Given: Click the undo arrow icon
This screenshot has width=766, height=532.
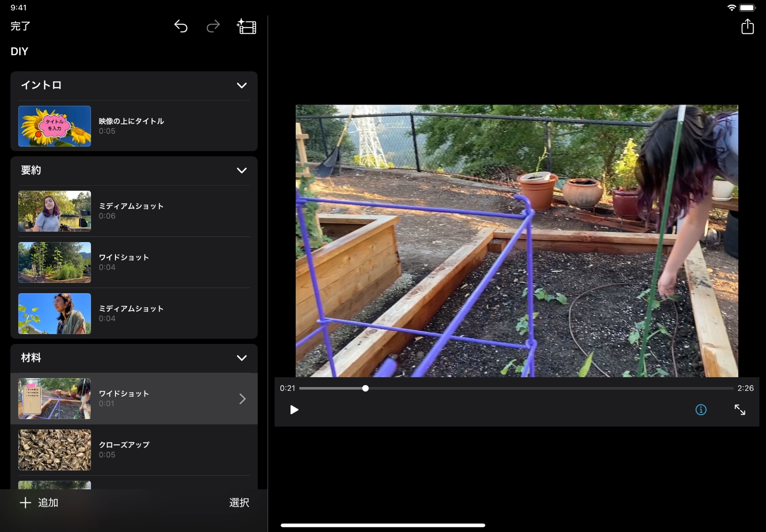Looking at the screenshot, I should coord(181,27).
